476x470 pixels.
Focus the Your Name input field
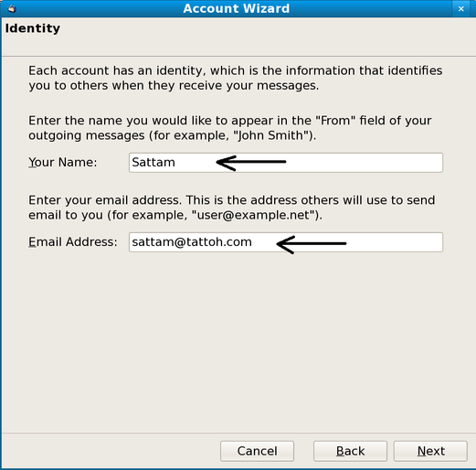[x=286, y=163]
